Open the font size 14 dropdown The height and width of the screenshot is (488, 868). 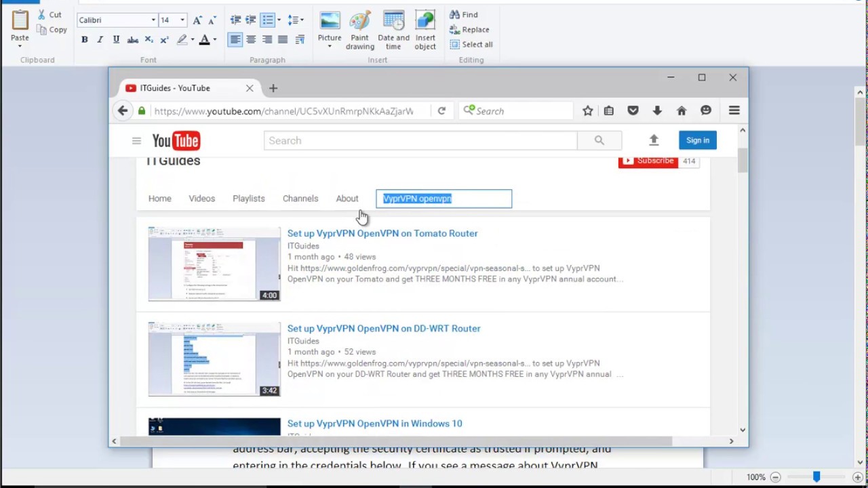pyautogui.click(x=182, y=20)
